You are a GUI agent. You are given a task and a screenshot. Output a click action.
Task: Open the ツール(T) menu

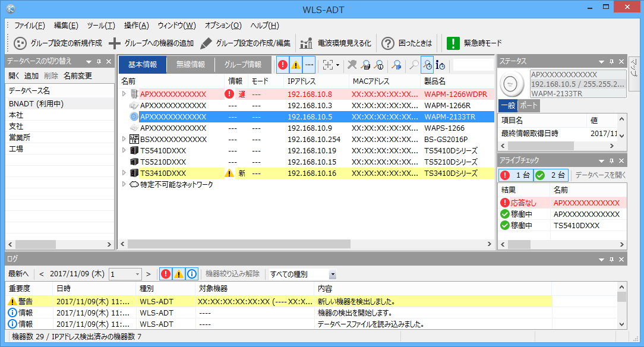click(x=101, y=26)
